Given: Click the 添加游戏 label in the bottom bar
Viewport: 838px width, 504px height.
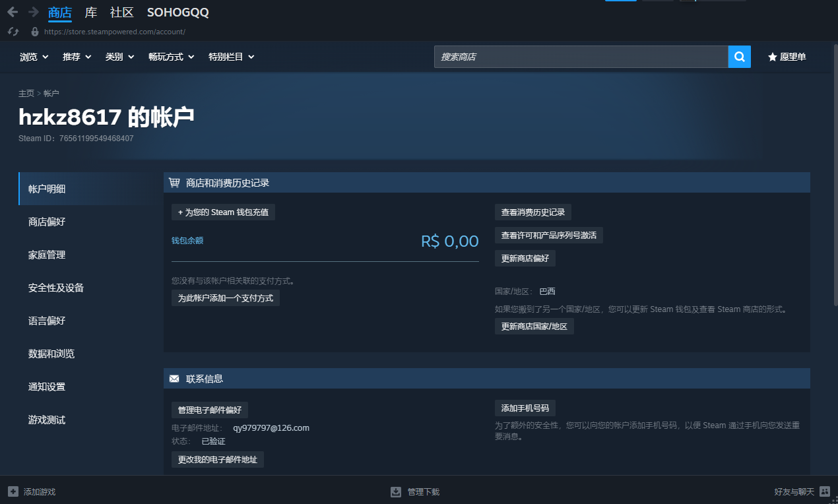Looking at the screenshot, I should pyautogui.click(x=40, y=491).
